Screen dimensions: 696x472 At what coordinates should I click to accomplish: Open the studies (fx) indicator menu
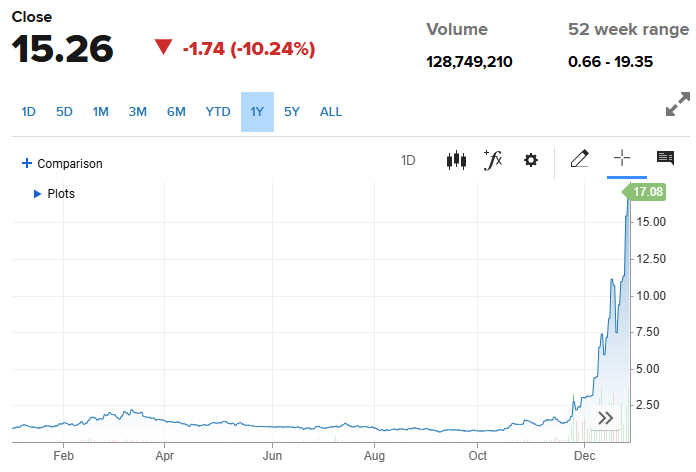[492, 160]
